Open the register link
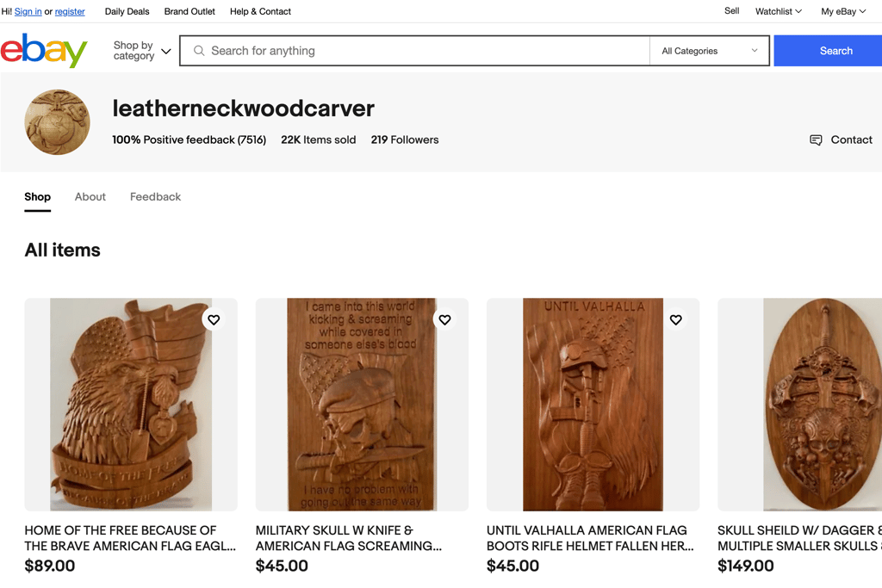This screenshot has width=882, height=588. point(70,11)
